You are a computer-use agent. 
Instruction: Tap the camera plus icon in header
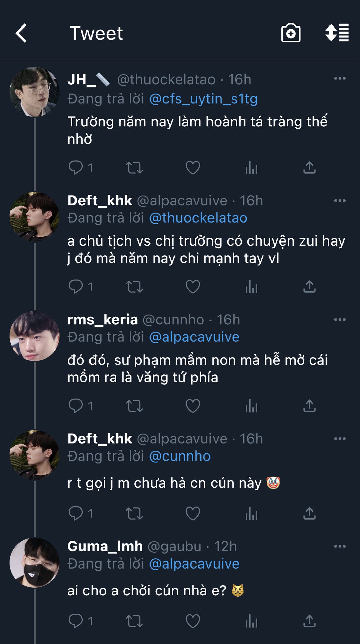point(291,33)
